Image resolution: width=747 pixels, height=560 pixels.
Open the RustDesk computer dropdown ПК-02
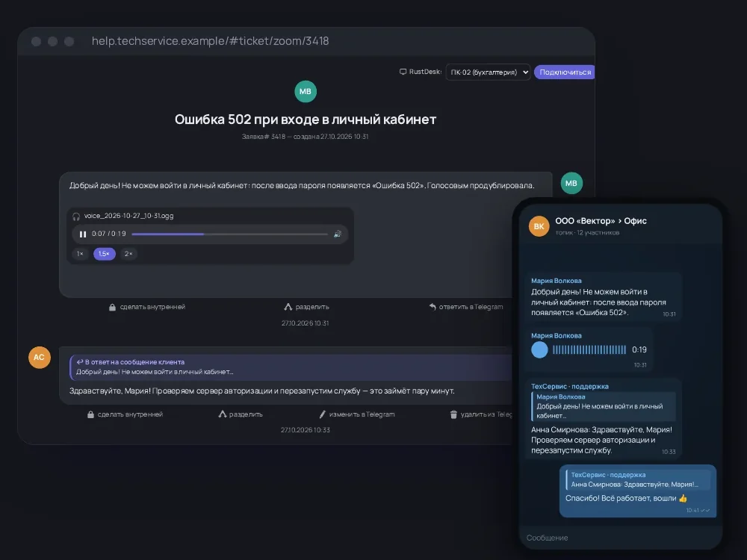tap(488, 72)
